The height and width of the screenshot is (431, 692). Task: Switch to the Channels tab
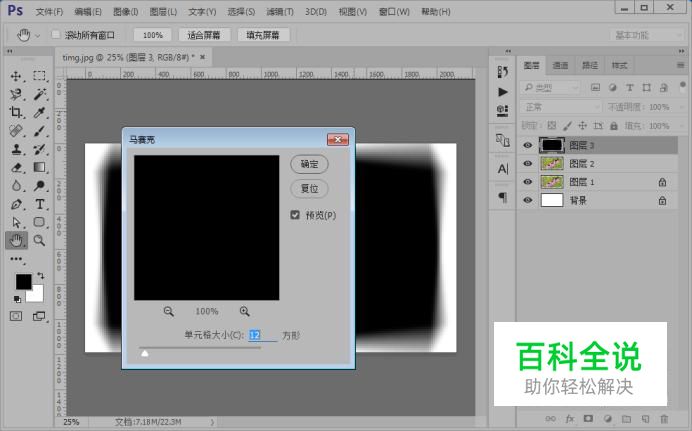tap(560, 65)
